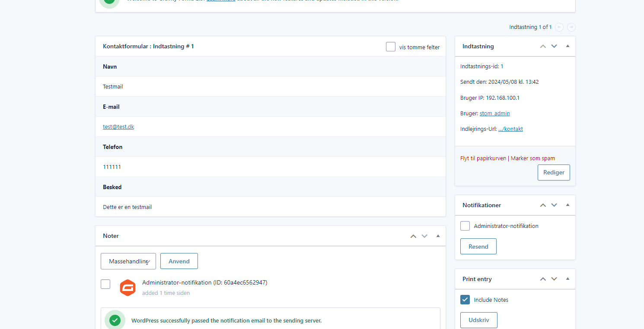Open the Massehandling dropdown
Viewport: 644px width, 329px height.
point(128,261)
